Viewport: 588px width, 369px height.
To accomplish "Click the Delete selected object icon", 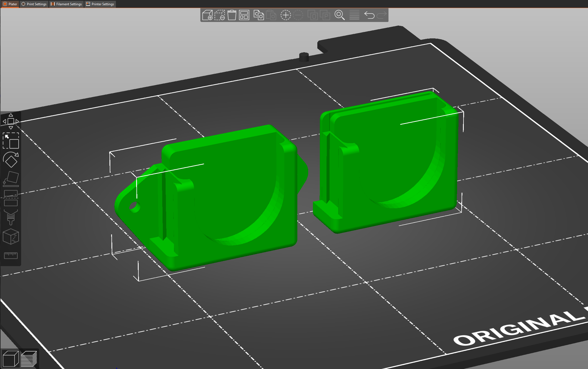I will pyautogui.click(x=220, y=15).
